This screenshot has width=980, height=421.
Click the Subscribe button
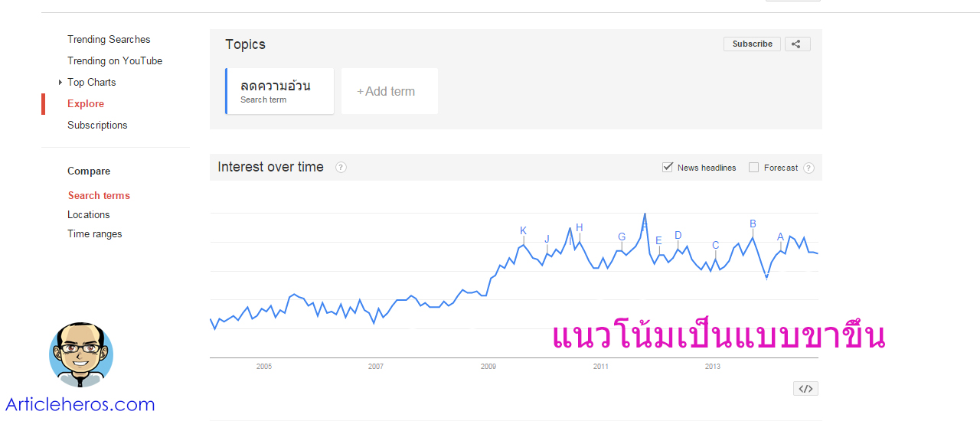[x=752, y=44]
